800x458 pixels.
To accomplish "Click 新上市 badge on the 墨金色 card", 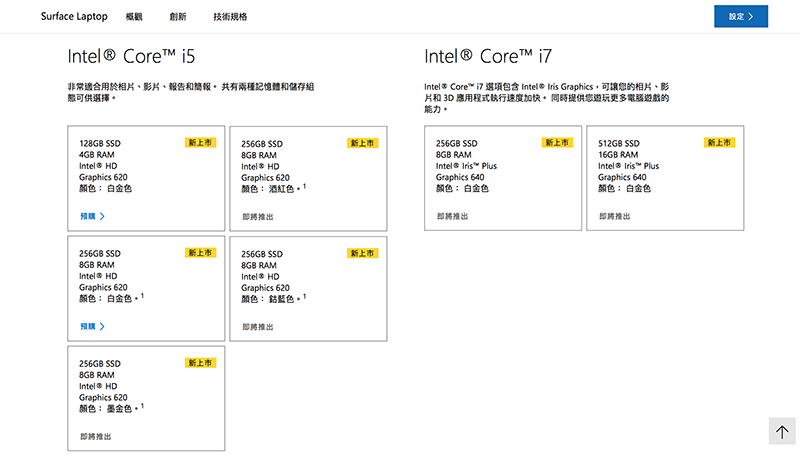I will pyautogui.click(x=200, y=363).
